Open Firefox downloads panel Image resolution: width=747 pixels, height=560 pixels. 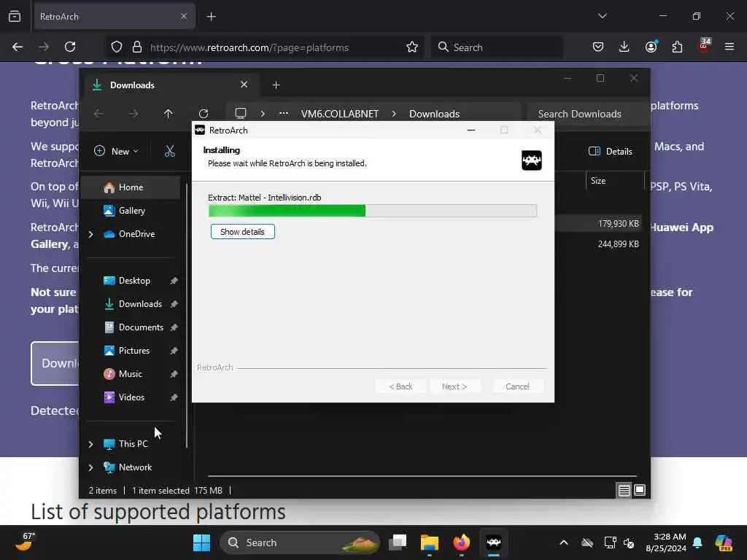pyautogui.click(x=624, y=47)
